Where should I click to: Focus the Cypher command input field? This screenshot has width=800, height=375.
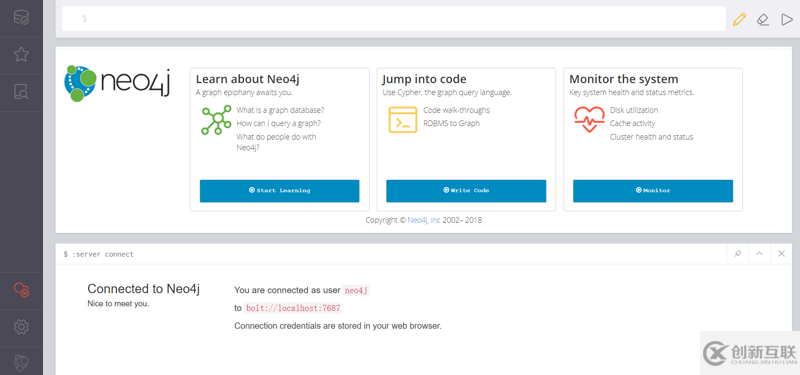394,19
